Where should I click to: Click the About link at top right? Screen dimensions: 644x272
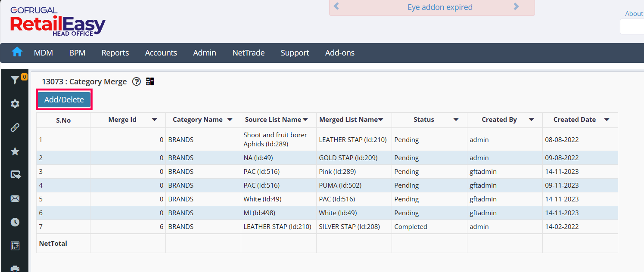tap(634, 13)
